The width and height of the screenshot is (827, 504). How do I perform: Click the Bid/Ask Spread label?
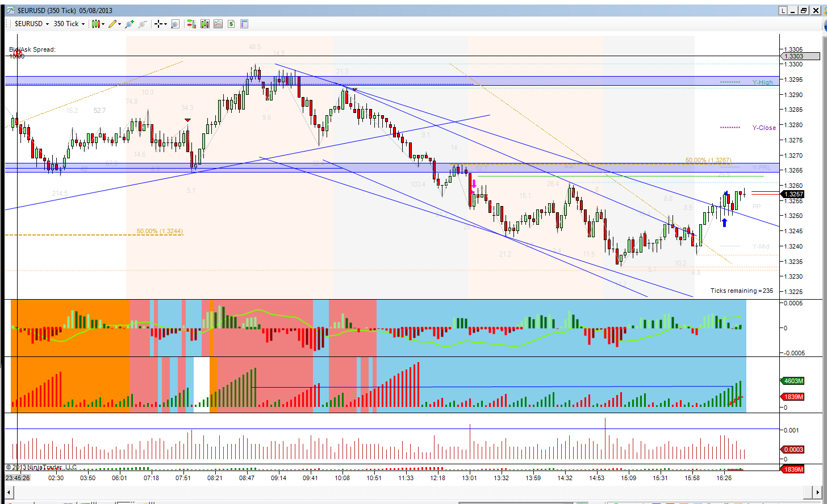[x=32, y=49]
